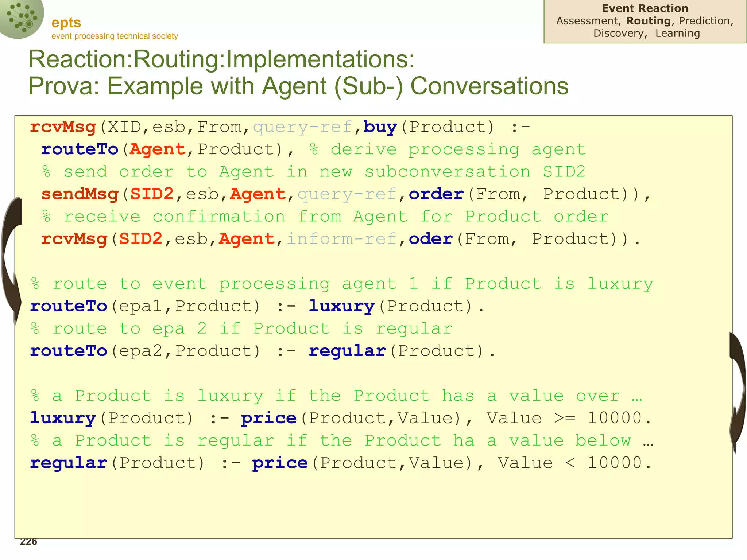Screen dimensions: 747x560
Task: Click the Event Reaction header box
Action: point(645,8)
